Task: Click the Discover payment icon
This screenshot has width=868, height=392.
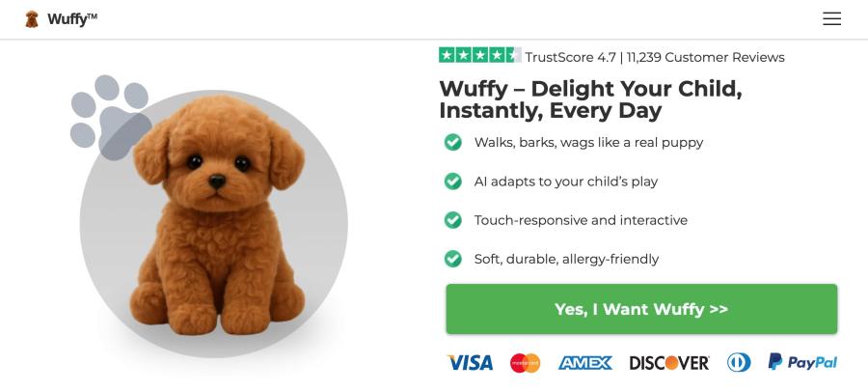Action: click(x=669, y=363)
